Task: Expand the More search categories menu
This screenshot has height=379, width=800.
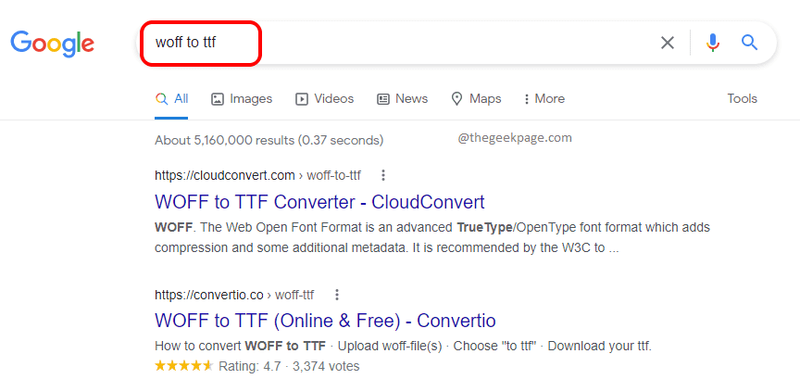Action: pos(544,99)
